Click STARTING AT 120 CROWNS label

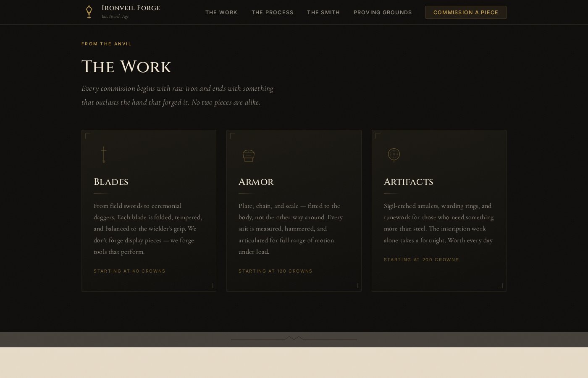click(x=276, y=271)
